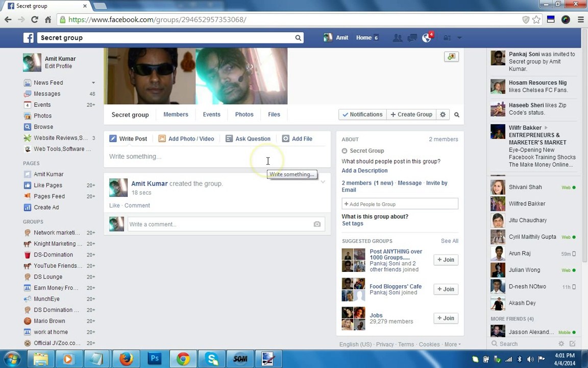The image size is (588, 368).
Task: Switch to Events tab of group
Action: (211, 114)
